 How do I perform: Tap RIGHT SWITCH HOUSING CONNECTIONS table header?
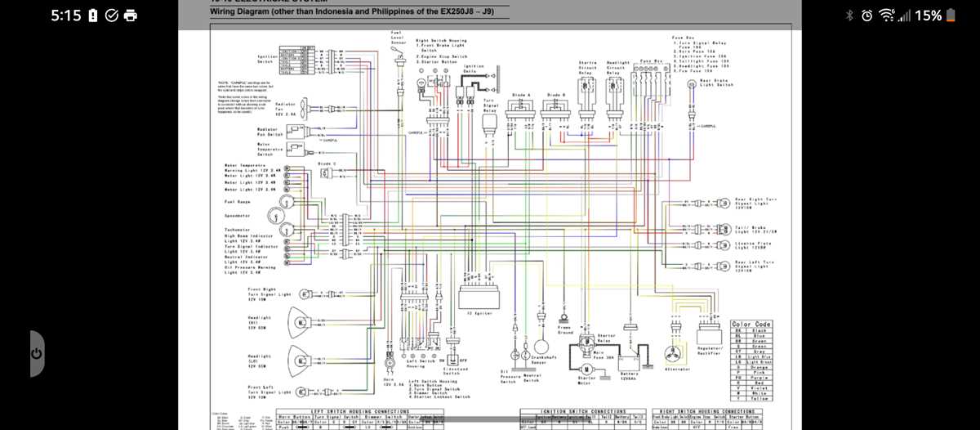[x=706, y=411]
